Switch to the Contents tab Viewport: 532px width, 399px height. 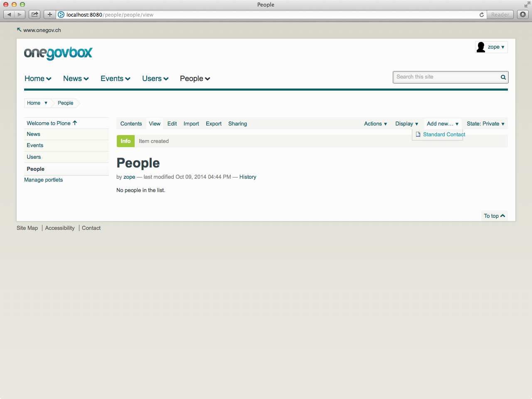pos(131,124)
